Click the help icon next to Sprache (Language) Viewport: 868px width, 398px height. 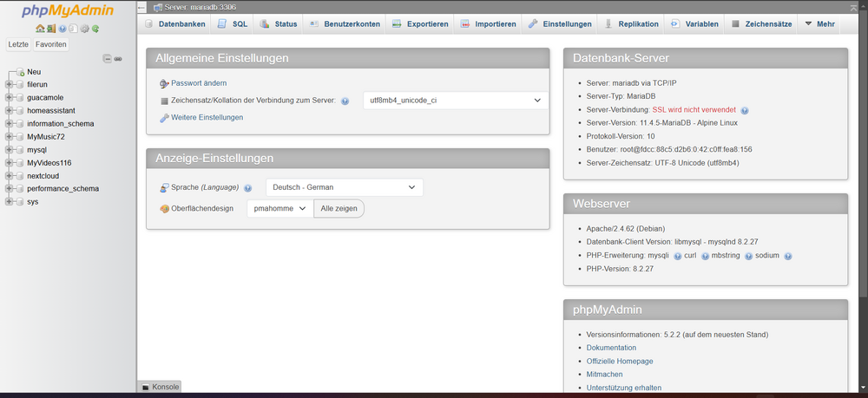[x=247, y=188]
